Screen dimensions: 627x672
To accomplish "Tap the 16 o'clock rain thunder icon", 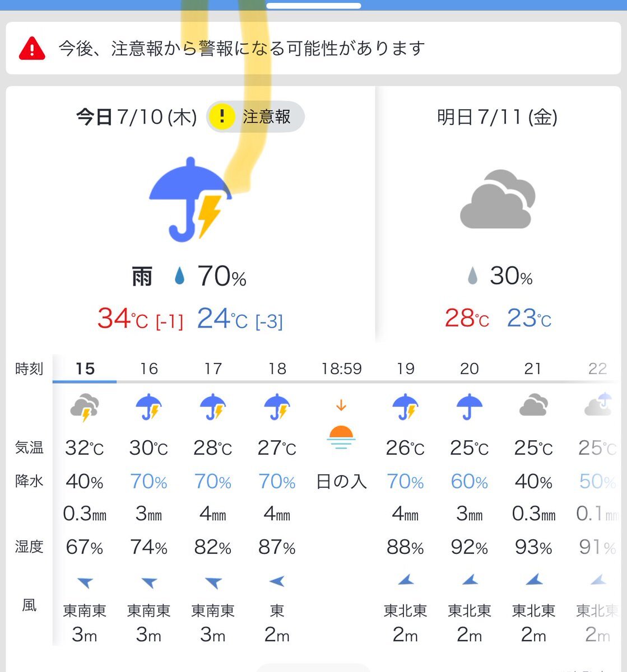I will pyautogui.click(x=149, y=407).
